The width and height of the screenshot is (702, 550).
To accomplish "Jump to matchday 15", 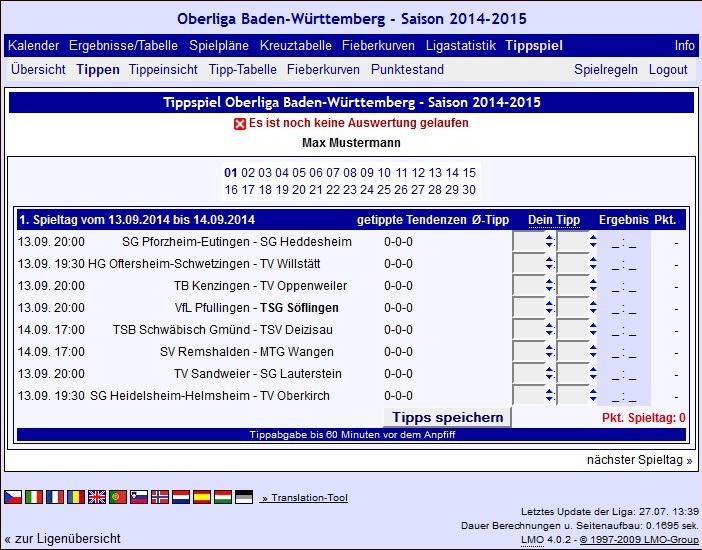I will click(469, 173).
